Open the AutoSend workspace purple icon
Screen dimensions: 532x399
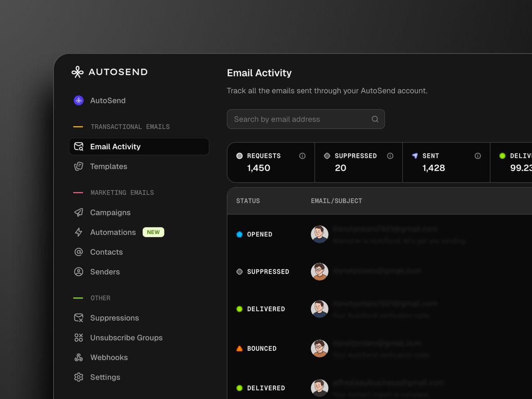click(78, 101)
